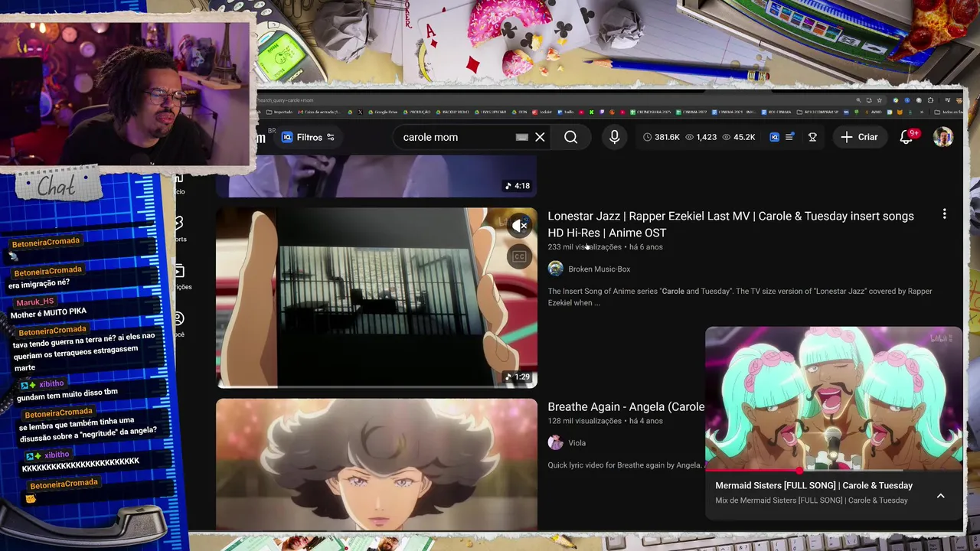Open the Breathe Again Angela video thumbnail
980x551 pixels.
click(377, 464)
